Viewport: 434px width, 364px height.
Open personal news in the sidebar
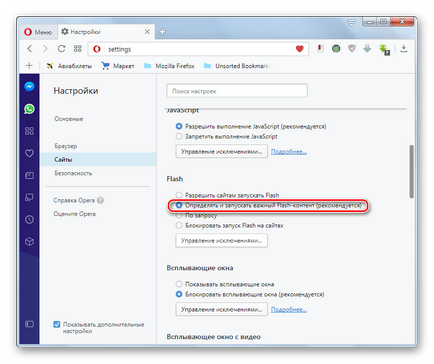pos(29,175)
